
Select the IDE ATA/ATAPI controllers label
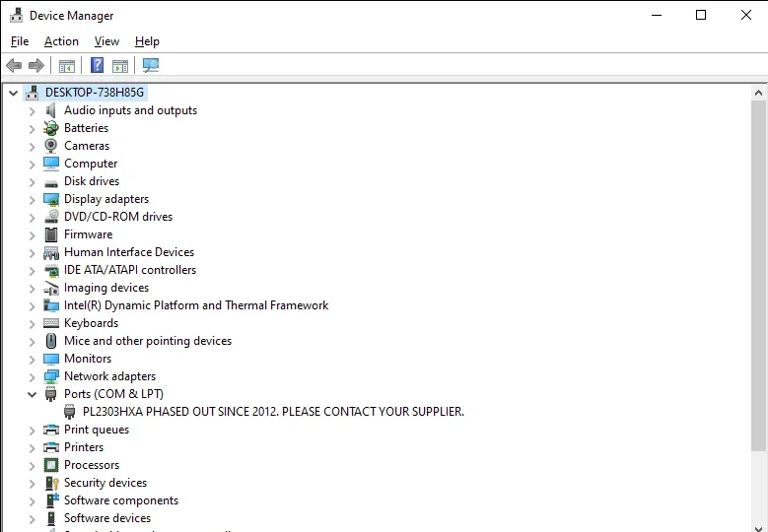130,270
